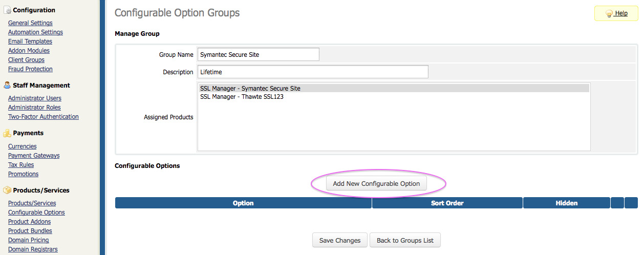This screenshot has height=255, width=644.
Task: Click the Configuration gear icon
Action: (7, 10)
